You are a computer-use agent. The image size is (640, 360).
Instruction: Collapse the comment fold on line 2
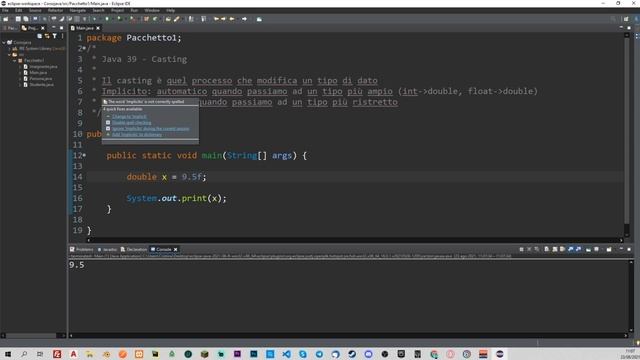[84, 48]
